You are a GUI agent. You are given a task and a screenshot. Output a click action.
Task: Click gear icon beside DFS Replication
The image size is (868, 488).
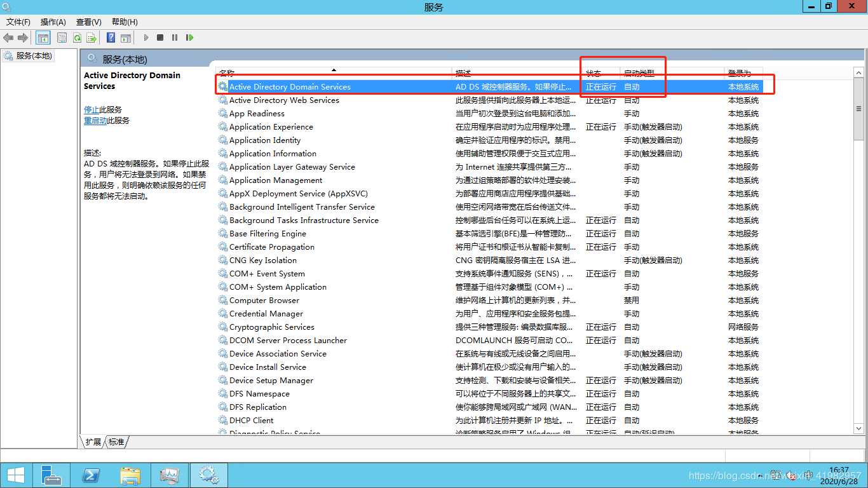point(223,407)
